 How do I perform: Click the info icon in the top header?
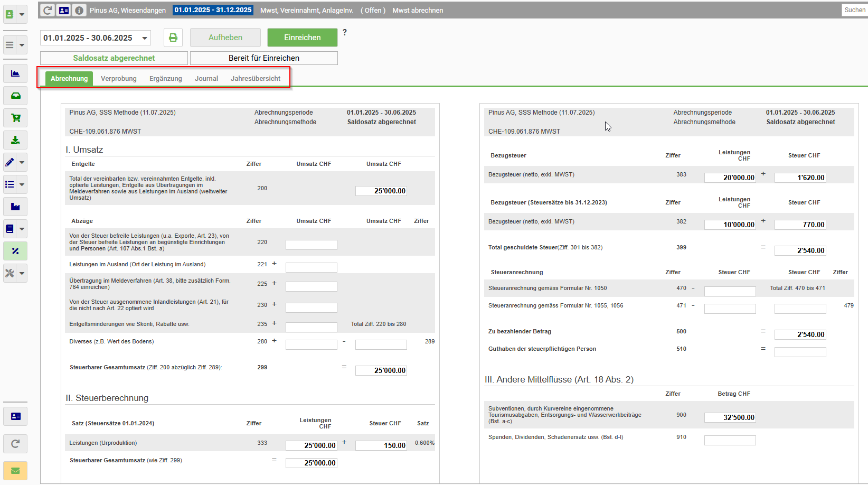(79, 10)
